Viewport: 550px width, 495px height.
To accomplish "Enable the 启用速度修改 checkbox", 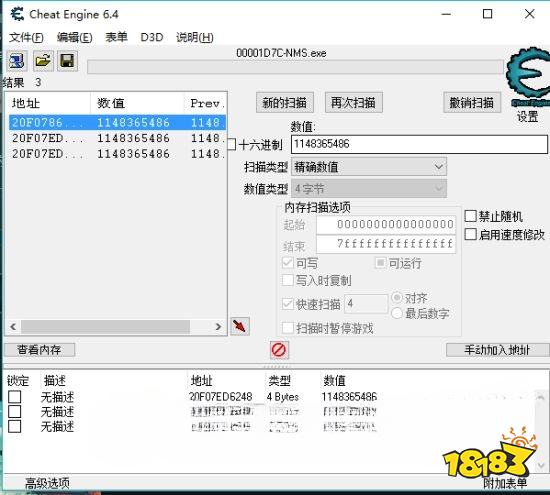I will (470, 234).
